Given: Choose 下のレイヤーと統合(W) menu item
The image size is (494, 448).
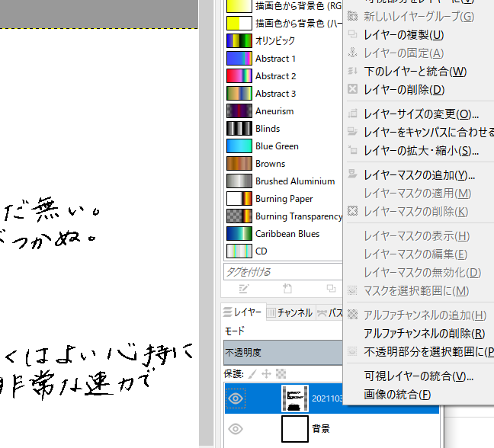Looking at the screenshot, I should pyautogui.click(x=415, y=72).
